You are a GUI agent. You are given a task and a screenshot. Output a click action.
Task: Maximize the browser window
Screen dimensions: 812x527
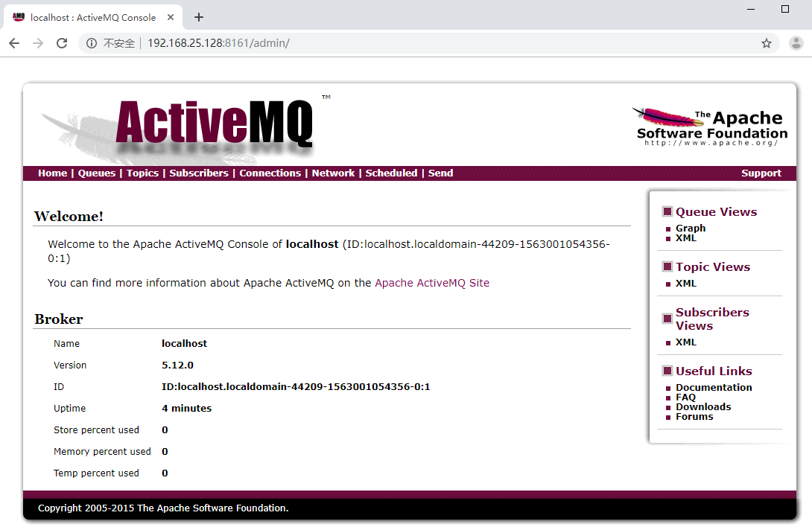tap(785, 10)
